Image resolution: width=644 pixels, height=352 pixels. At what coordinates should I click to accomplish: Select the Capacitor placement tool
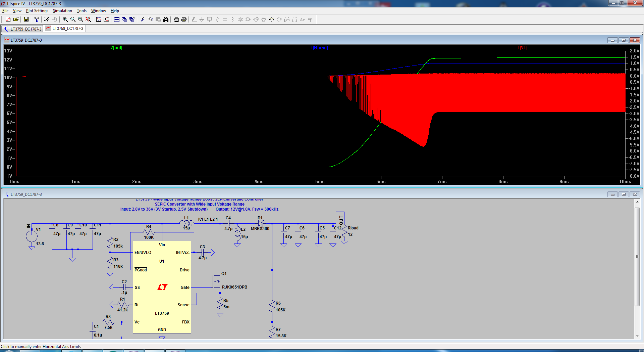pos(225,19)
